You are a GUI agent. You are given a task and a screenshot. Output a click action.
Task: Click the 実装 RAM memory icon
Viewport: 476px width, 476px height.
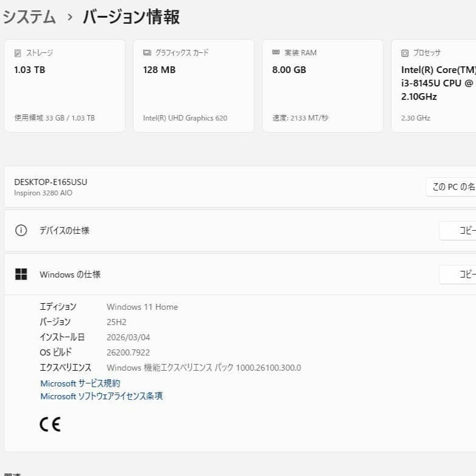click(276, 52)
